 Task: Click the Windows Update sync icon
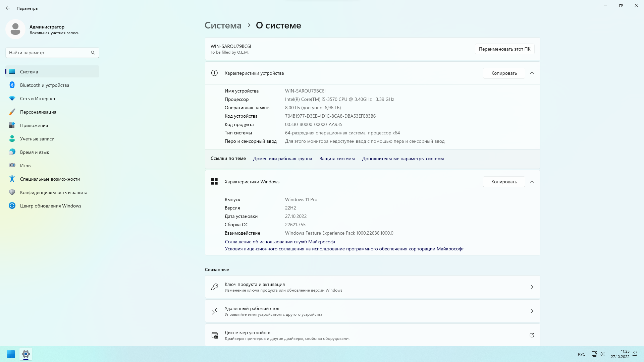(12, 206)
